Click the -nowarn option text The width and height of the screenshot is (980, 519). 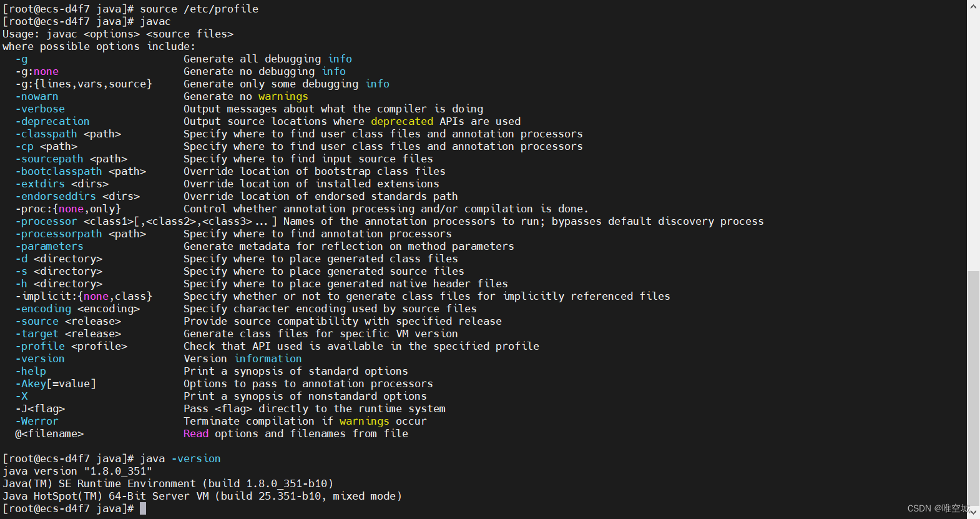click(37, 96)
